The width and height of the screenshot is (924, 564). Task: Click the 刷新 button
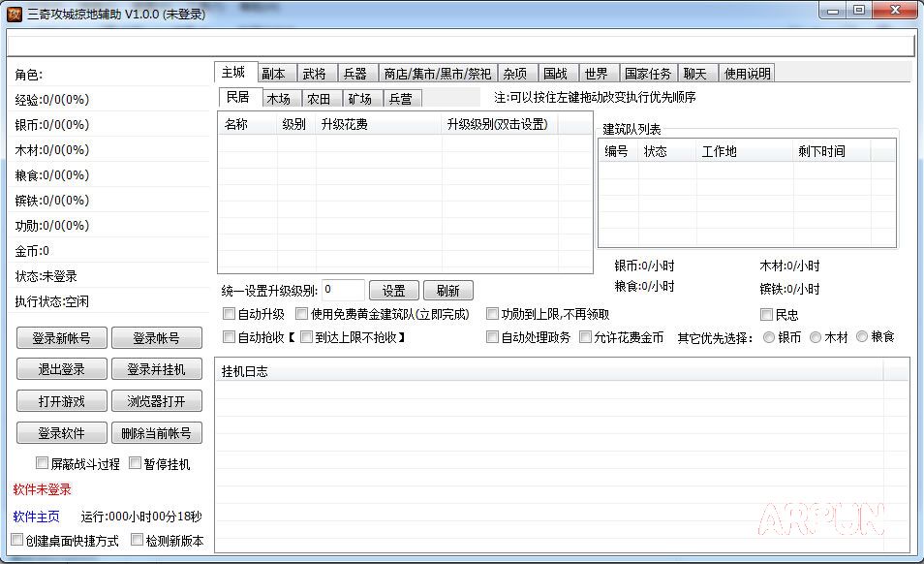447,291
